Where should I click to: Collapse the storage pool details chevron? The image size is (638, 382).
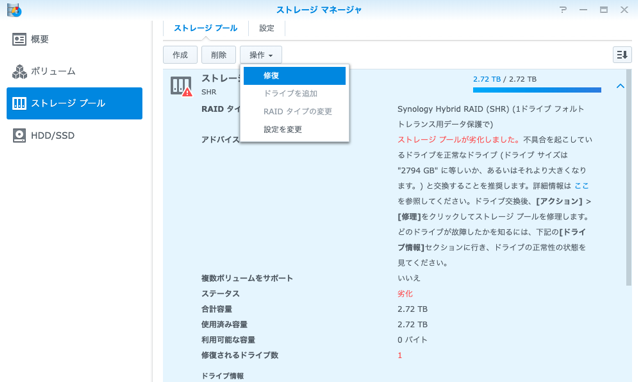pyautogui.click(x=620, y=86)
